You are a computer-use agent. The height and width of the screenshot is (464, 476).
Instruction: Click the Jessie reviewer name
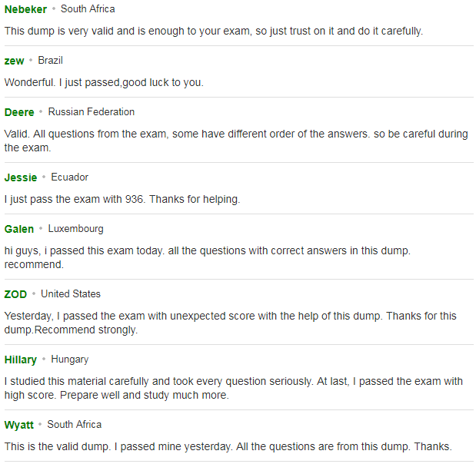point(21,177)
